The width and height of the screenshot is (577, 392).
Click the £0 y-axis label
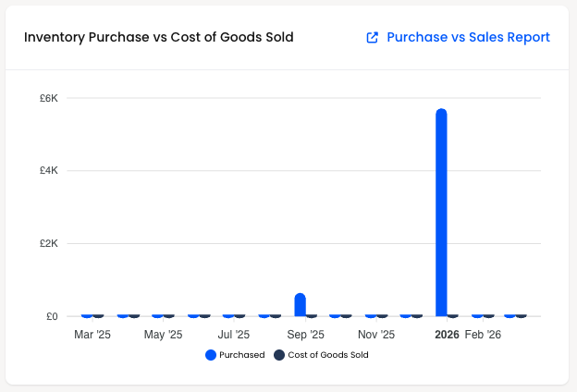[x=53, y=316]
